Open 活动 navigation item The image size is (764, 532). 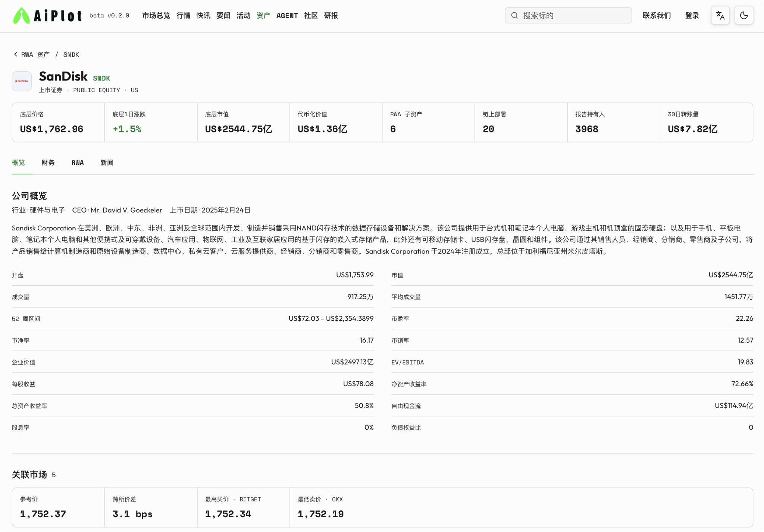point(243,16)
